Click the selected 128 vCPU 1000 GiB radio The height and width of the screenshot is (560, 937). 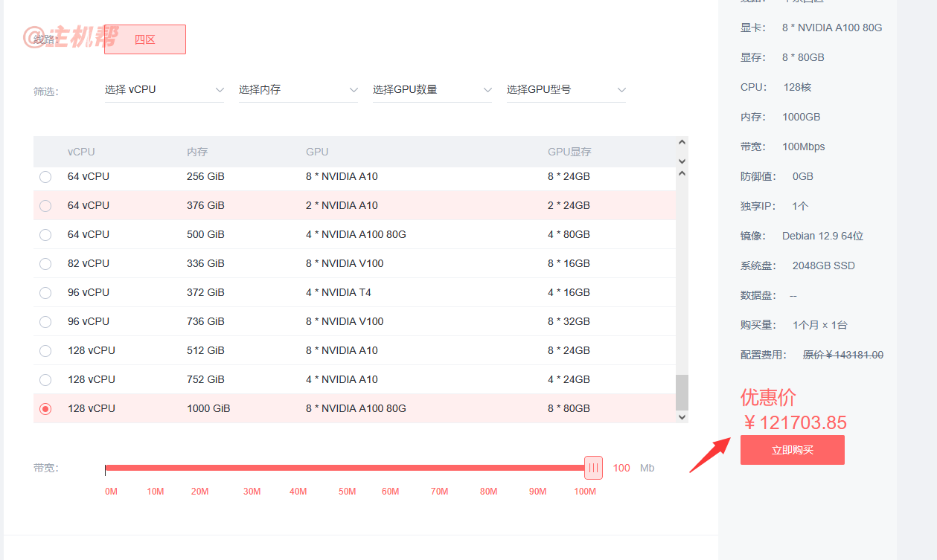point(45,409)
